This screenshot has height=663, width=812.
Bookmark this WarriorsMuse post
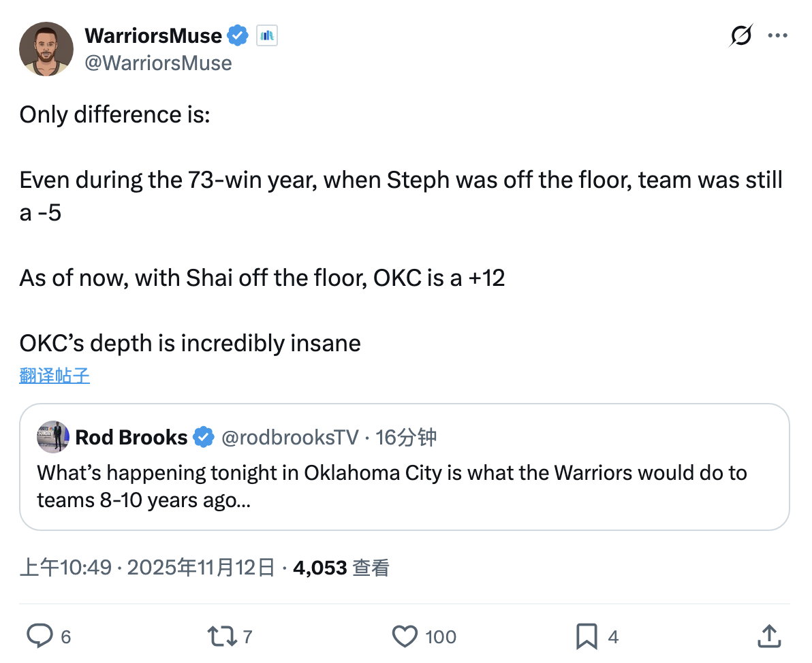(587, 636)
